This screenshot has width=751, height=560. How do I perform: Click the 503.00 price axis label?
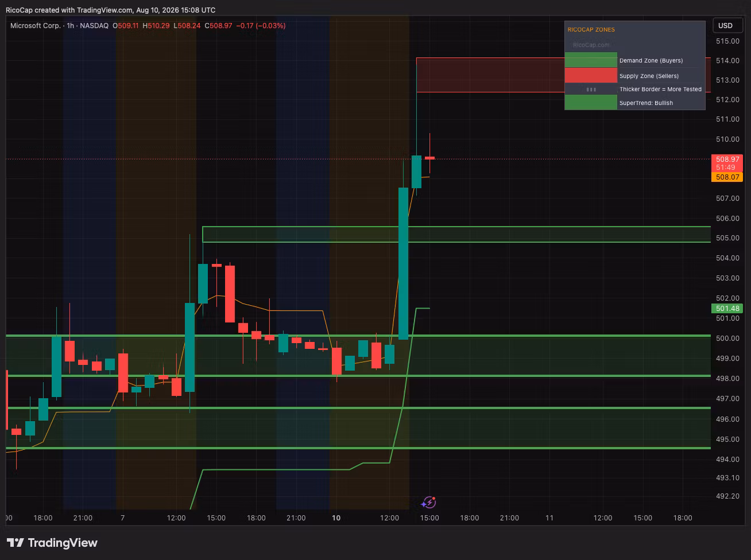tap(727, 278)
